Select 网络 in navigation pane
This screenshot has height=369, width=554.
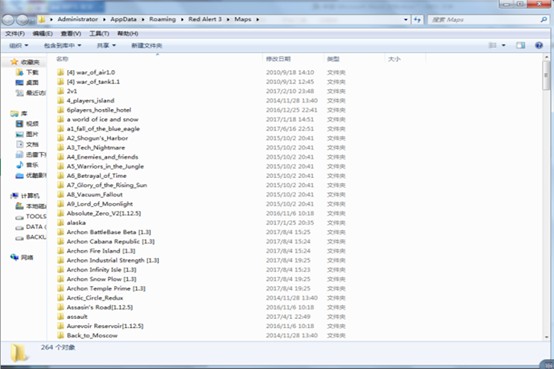pos(22,257)
